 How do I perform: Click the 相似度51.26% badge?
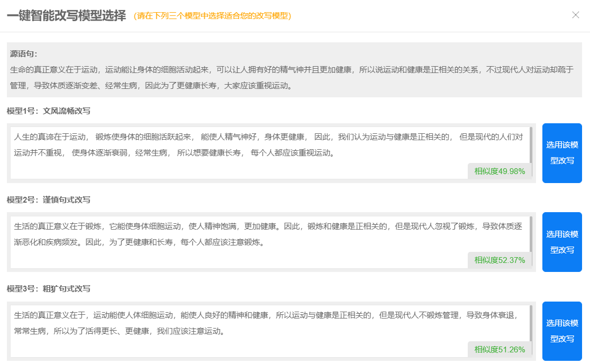pyautogui.click(x=499, y=349)
